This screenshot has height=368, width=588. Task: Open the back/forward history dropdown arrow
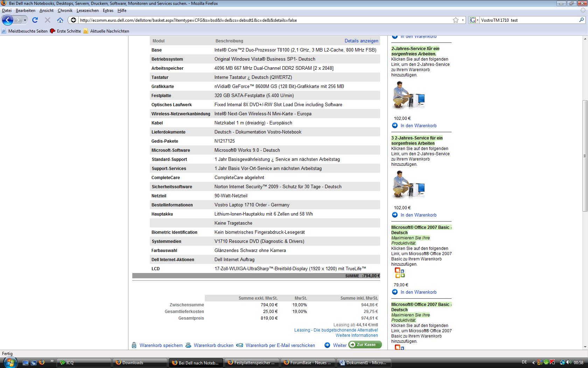25,20
